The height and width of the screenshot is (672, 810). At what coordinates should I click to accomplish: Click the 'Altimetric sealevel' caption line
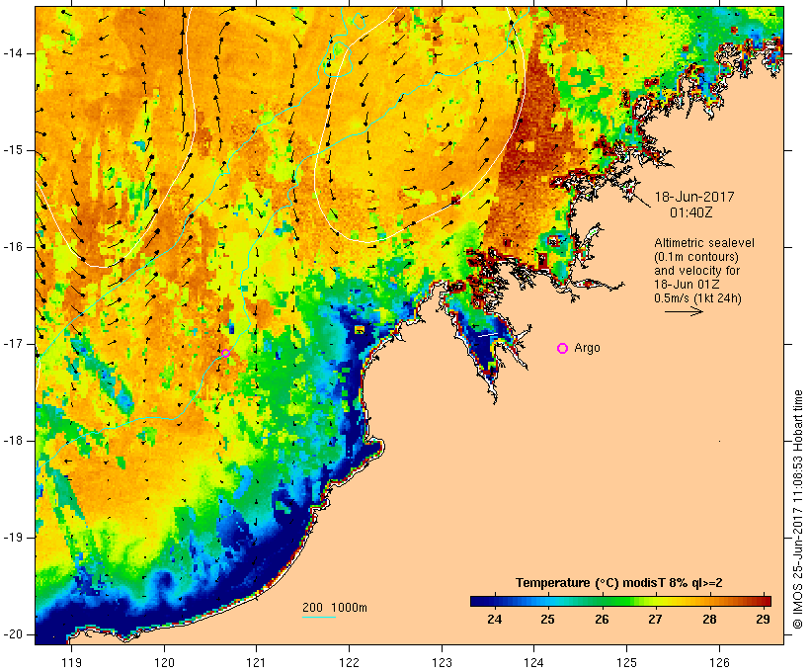click(704, 243)
